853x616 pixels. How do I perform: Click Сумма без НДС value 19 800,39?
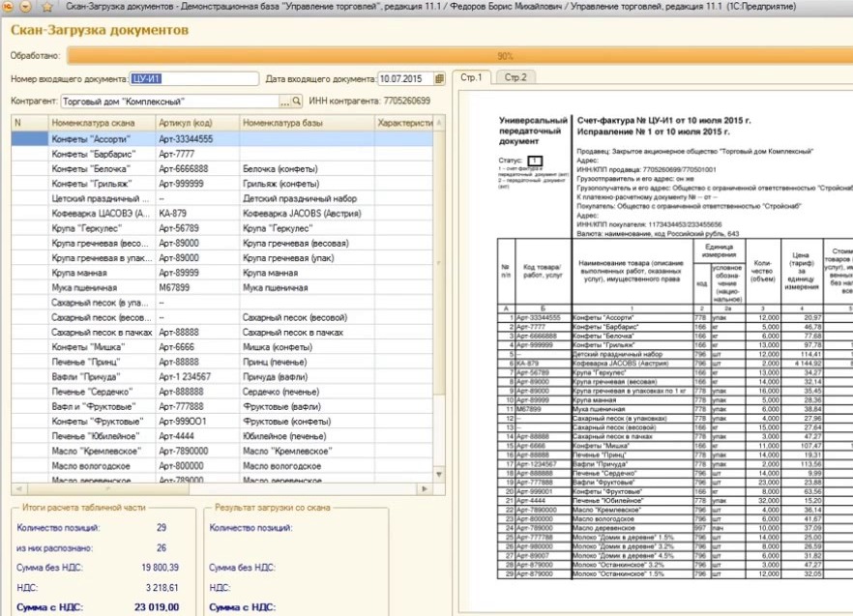(x=160, y=568)
